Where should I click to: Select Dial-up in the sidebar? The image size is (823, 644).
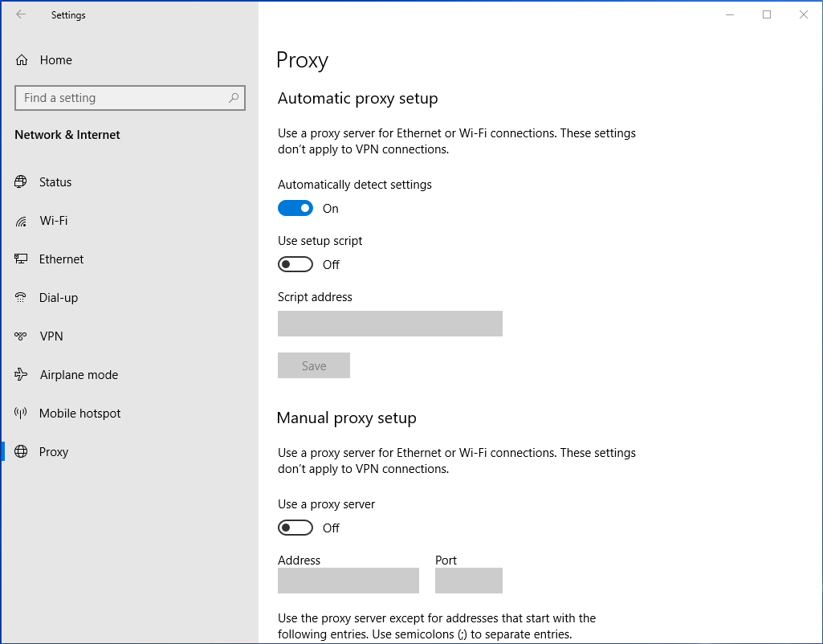tap(130, 298)
